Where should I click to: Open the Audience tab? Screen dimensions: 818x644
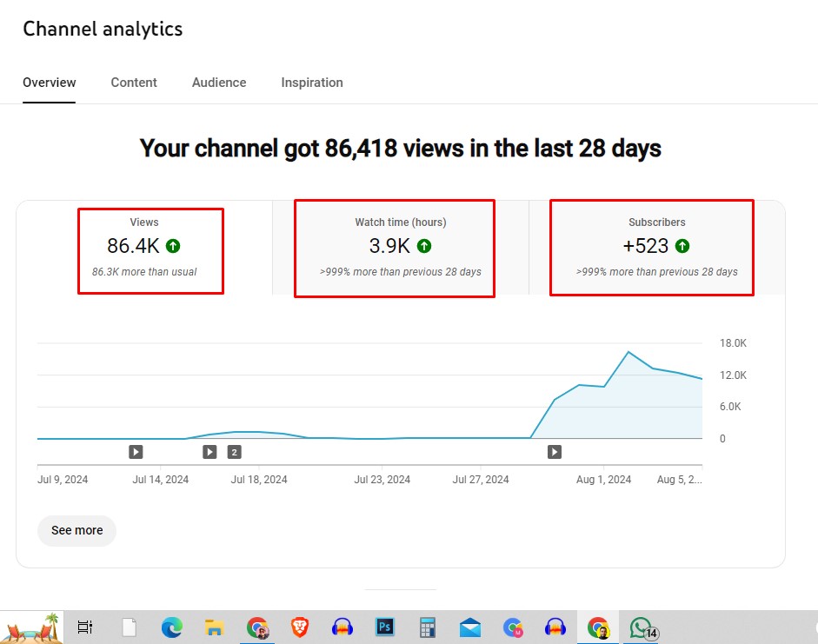pyautogui.click(x=219, y=83)
